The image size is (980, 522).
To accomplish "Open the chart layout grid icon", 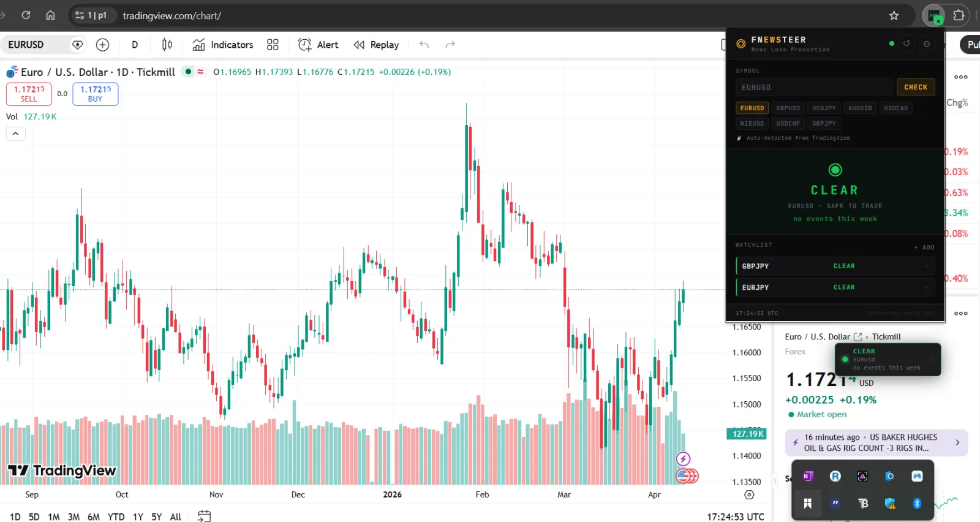I will coord(273,45).
